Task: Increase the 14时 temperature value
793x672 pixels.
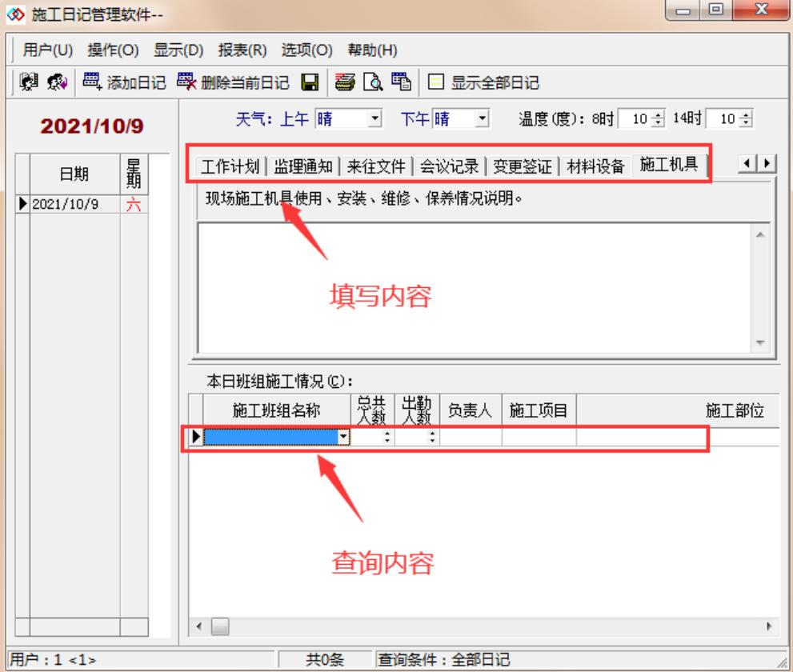Action: (746, 114)
